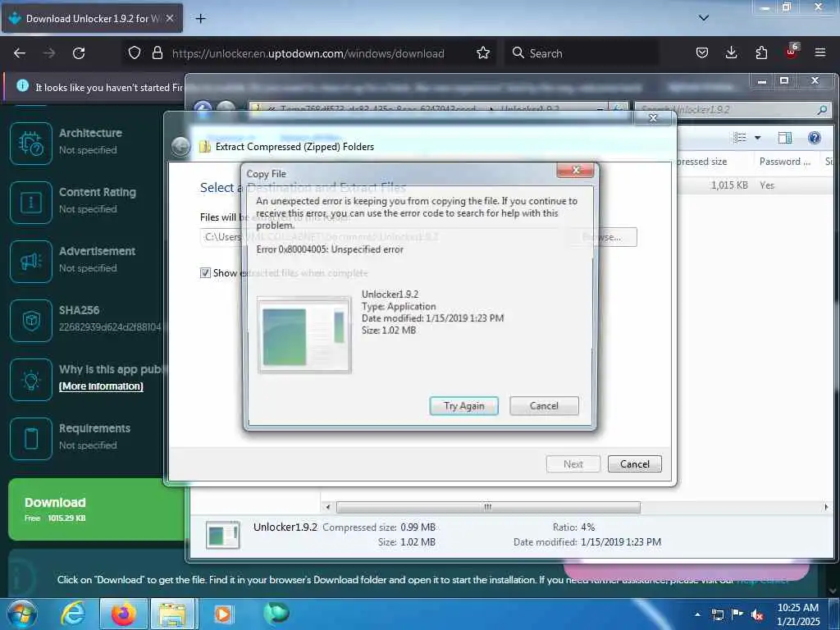This screenshot has height=630, width=840.
Task: Open the list all tabs dropdown
Action: coord(704,18)
